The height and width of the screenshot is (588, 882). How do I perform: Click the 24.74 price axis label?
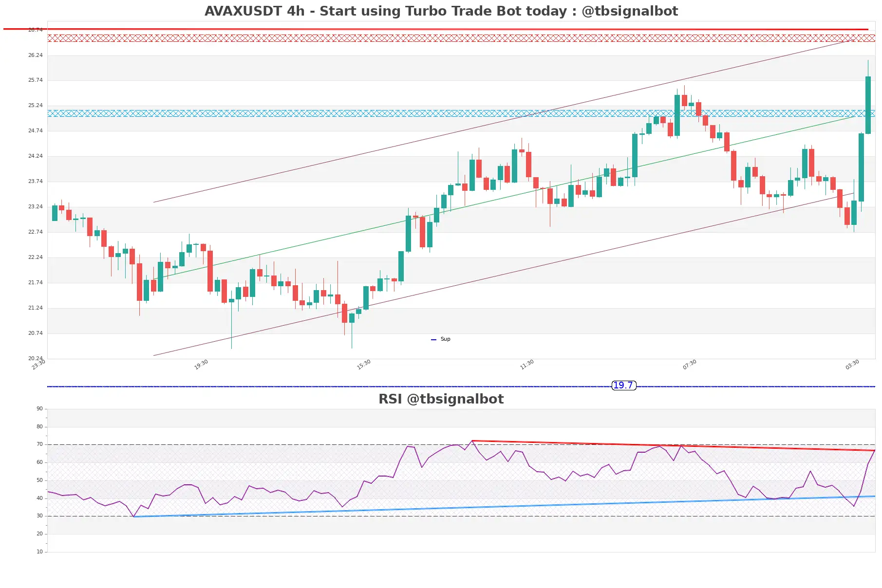35,131
